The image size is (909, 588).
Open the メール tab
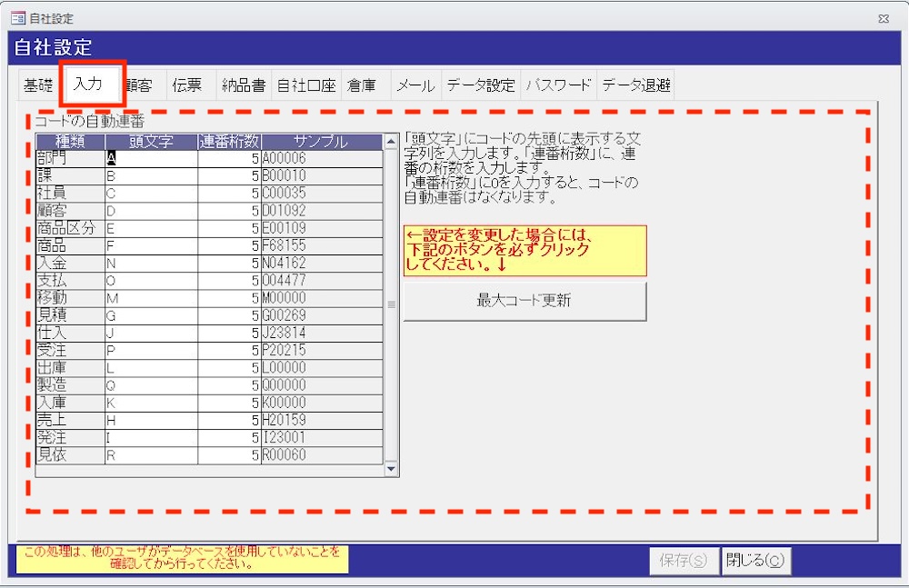click(x=415, y=86)
